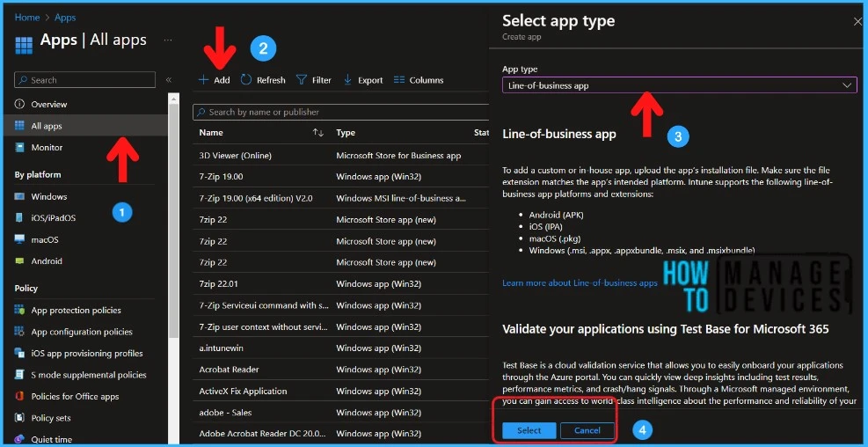868x447 pixels.
Task: Click the iOS app provisioning profiles icon
Action: tap(19, 354)
